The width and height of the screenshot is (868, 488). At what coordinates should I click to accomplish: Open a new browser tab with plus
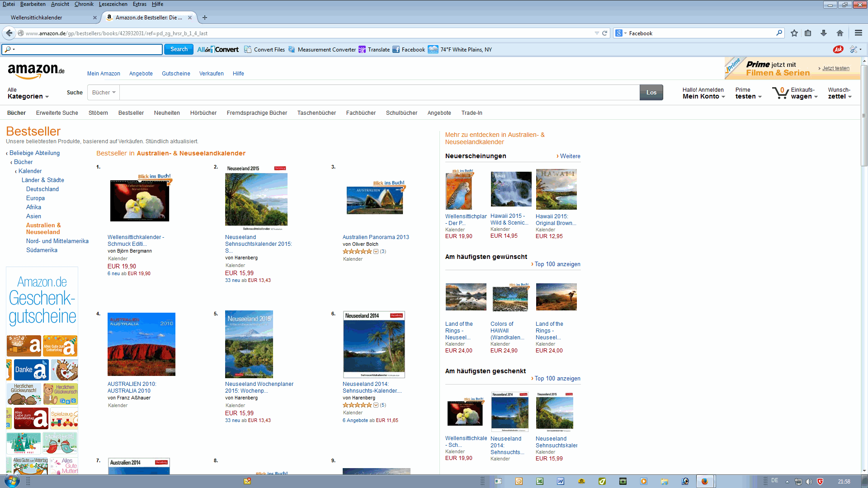pos(205,18)
